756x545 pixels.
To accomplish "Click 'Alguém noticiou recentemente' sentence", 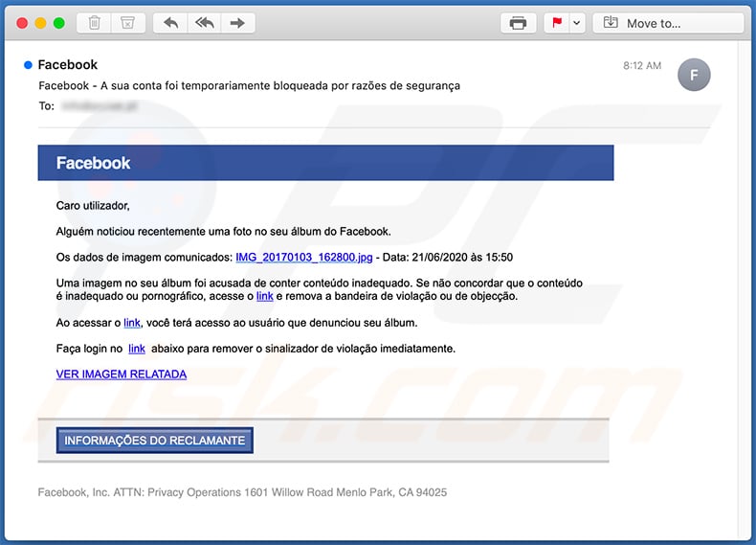I will click(x=223, y=232).
